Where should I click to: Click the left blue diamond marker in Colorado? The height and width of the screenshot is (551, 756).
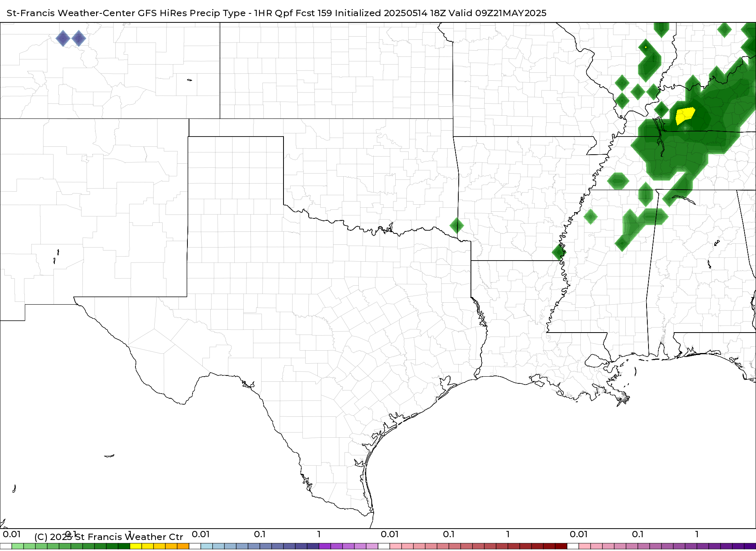[63, 38]
